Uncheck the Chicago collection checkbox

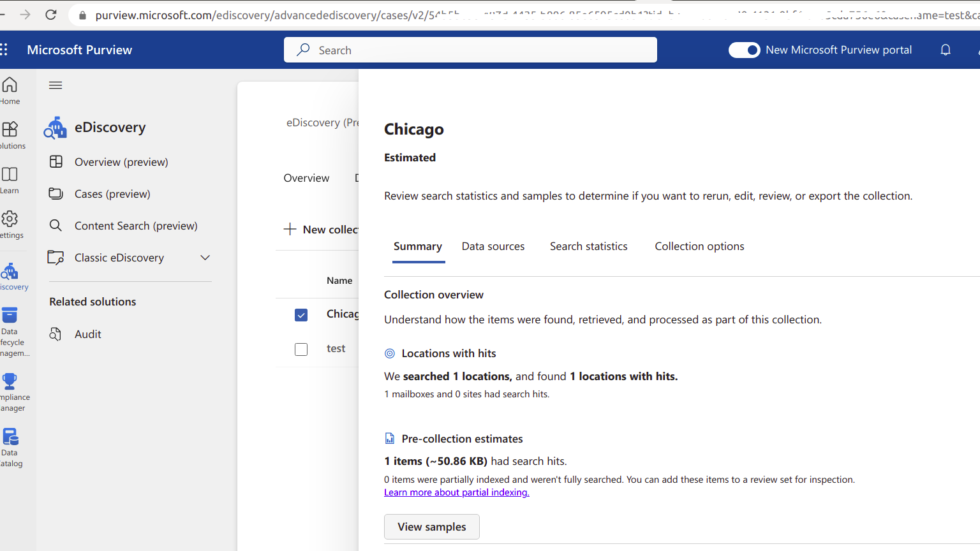click(301, 315)
